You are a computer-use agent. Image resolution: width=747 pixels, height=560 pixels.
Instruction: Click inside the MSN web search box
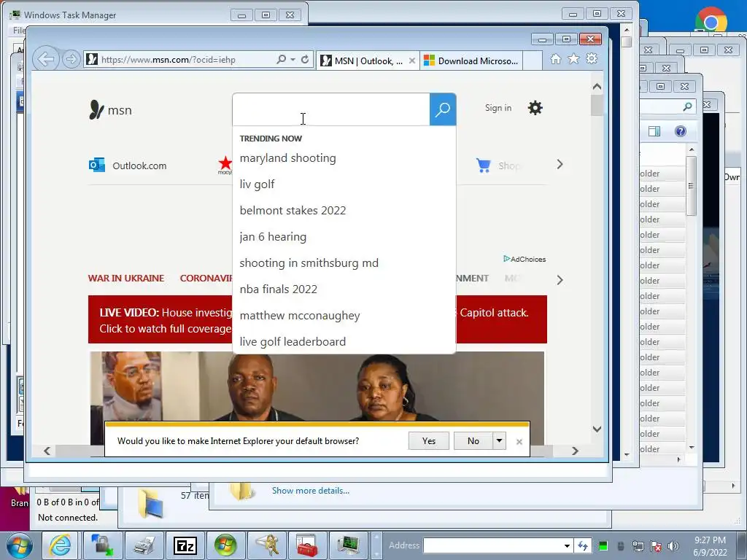(331, 109)
